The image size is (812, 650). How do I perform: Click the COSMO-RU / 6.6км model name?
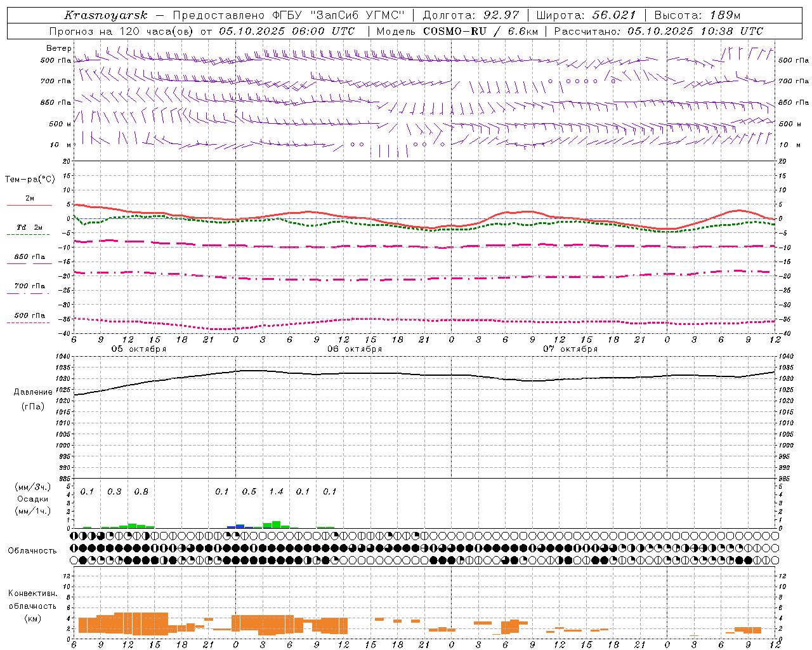pos(480,31)
